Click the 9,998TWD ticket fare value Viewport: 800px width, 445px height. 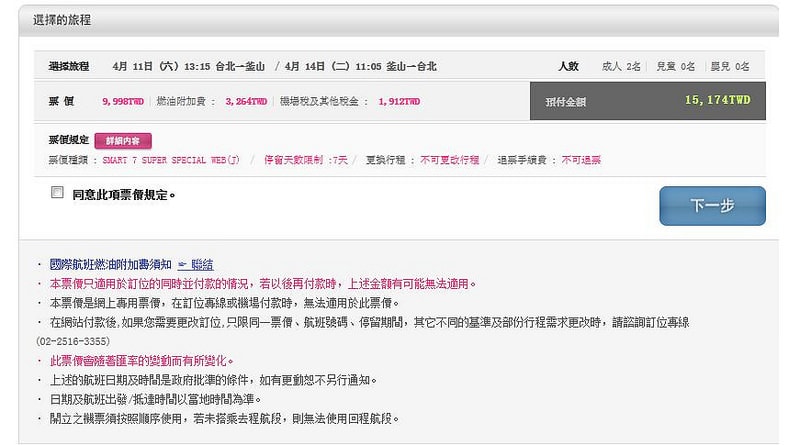[x=123, y=101]
